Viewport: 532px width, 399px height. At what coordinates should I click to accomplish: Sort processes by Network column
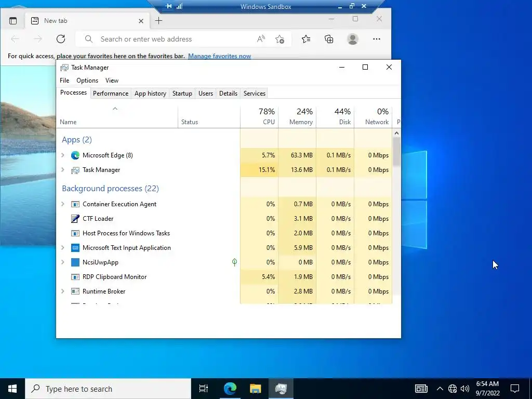373,117
